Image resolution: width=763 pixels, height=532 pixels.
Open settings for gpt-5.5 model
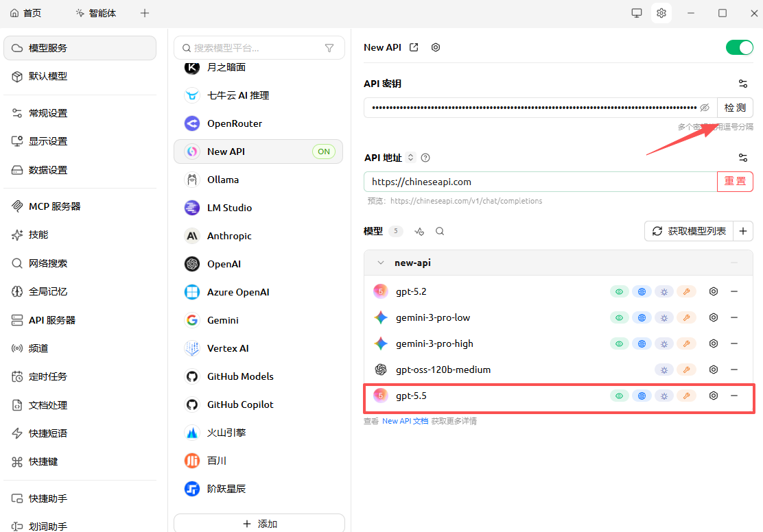714,396
